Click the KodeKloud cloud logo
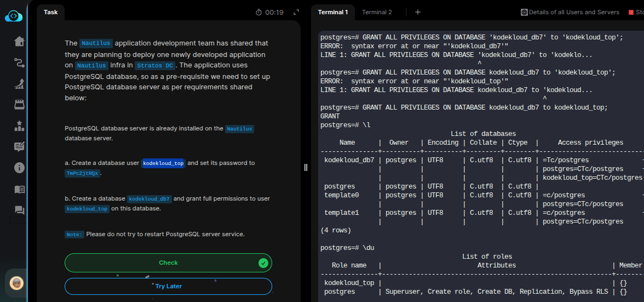 pos(14,16)
